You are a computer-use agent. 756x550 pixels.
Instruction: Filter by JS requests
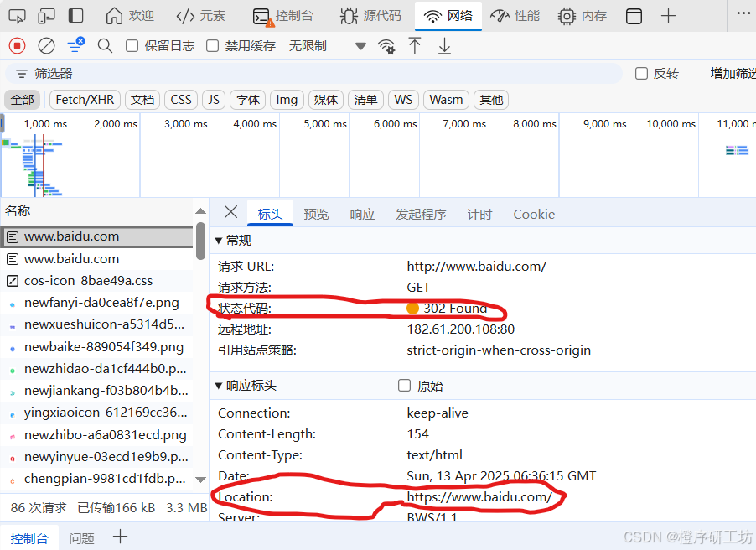coord(214,100)
